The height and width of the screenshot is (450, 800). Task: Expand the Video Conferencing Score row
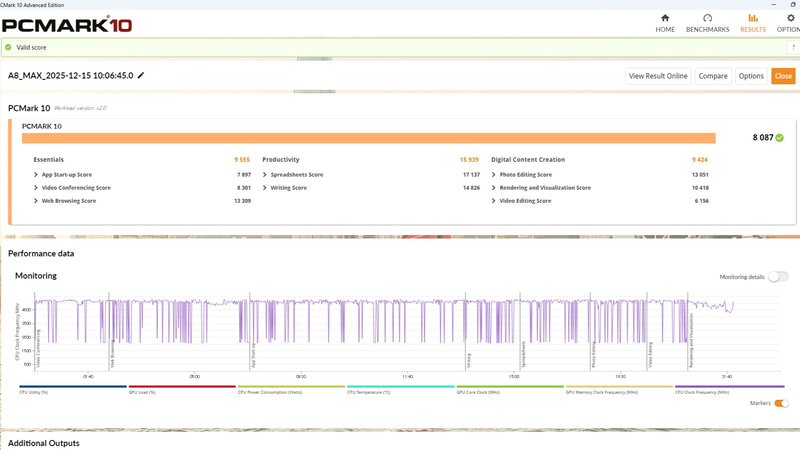36,188
